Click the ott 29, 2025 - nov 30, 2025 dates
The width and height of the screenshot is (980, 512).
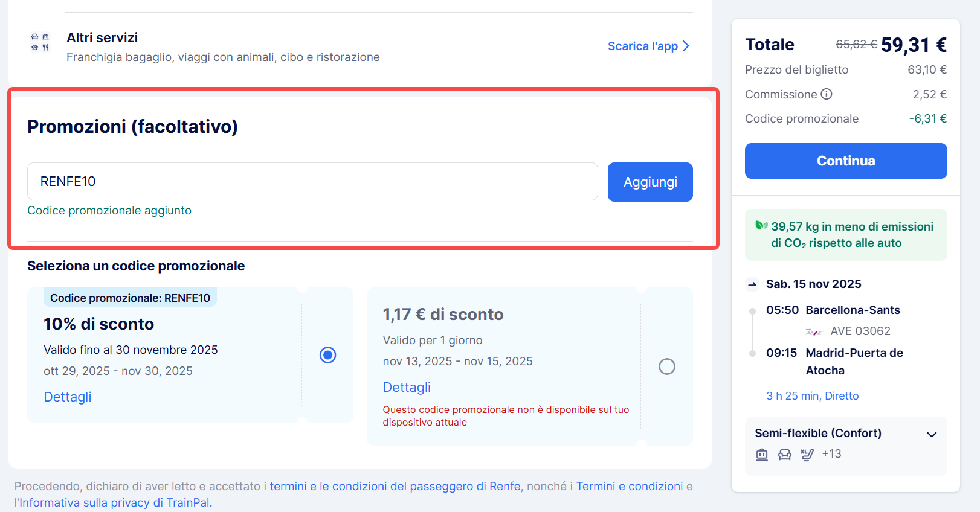pos(118,371)
